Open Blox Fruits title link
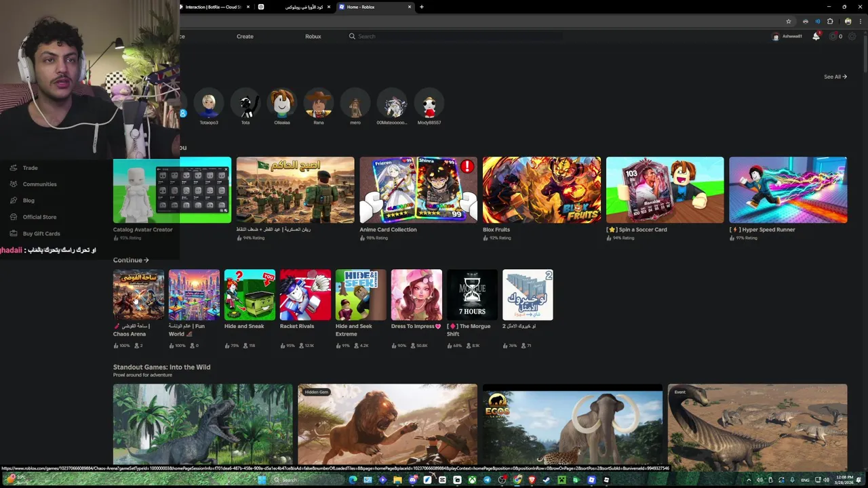Image resolution: width=868 pixels, height=488 pixels. 496,230
